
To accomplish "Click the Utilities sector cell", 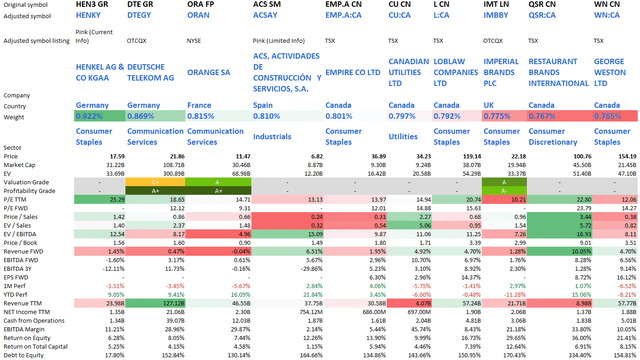I will point(403,137).
